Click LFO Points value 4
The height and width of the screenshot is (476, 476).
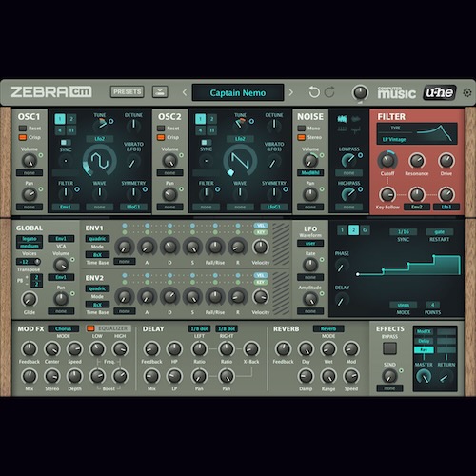pos(432,305)
